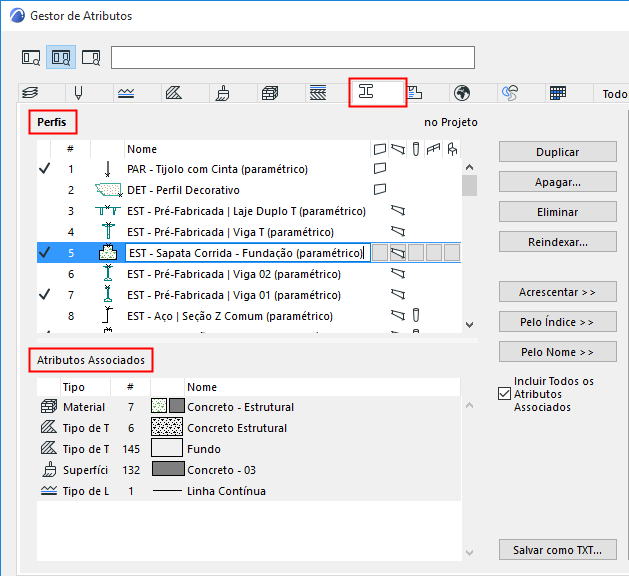Select Laje Duplo T profile row
This screenshot has width=629, height=576.
coord(249,211)
